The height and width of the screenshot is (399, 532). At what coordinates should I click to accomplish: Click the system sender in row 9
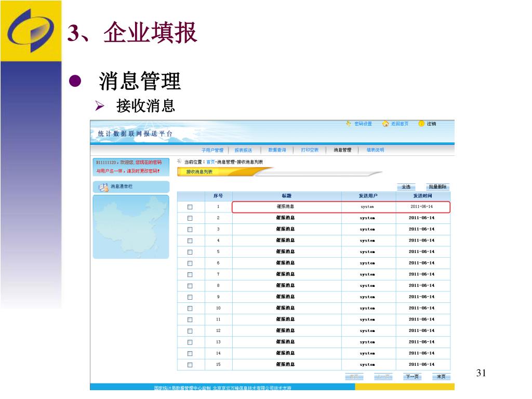tap(367, 297)
